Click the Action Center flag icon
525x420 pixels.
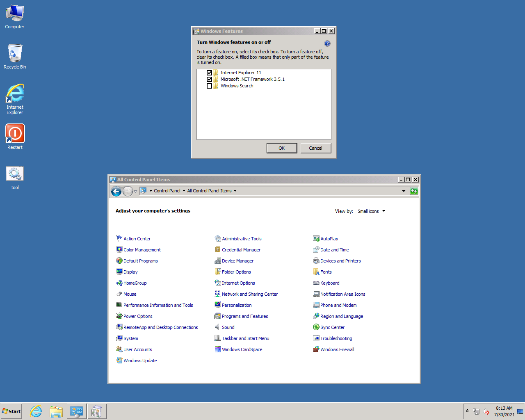tap(119, 239)
